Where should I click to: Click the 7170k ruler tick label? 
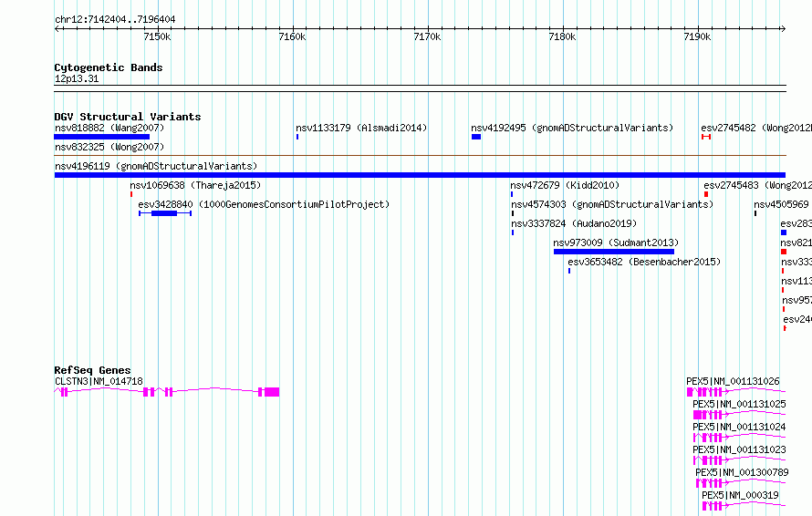427,36
